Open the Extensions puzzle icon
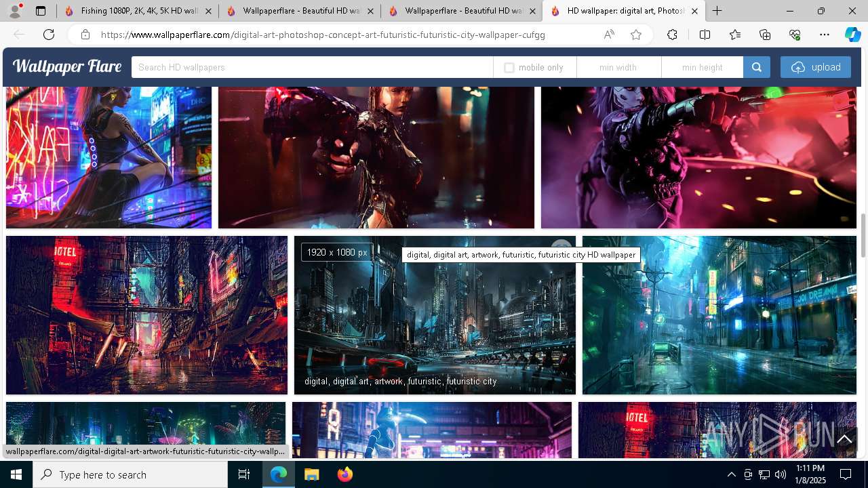Image resolution: width=868 pixels, height=488 pixels. coord(672,35)
